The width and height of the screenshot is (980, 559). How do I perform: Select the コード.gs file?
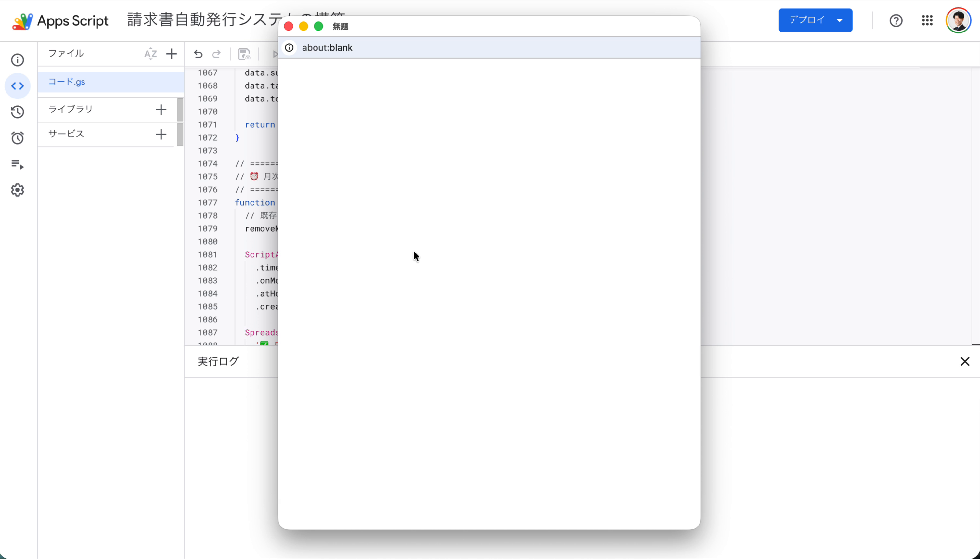coord(67,82)
